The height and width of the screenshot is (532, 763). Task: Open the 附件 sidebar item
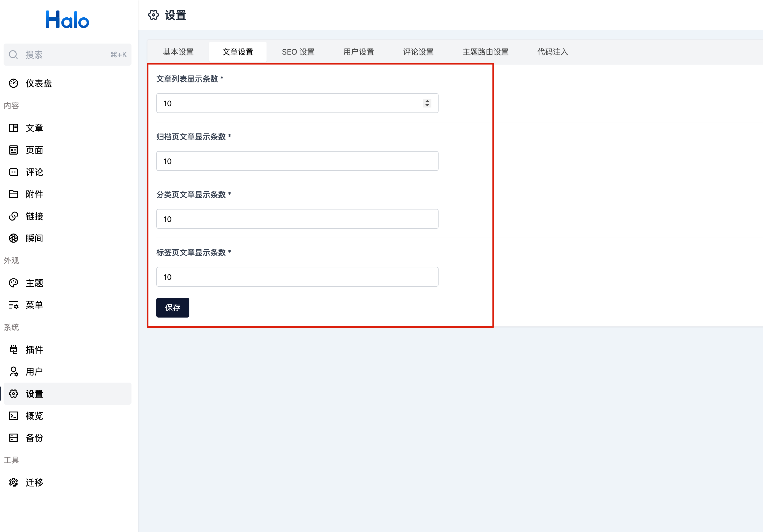(68, 194)
